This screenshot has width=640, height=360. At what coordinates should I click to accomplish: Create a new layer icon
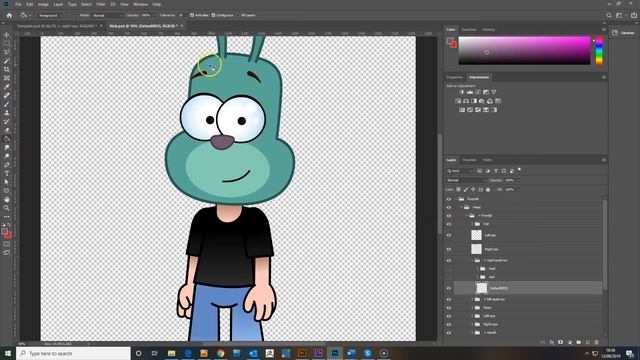coord(588,342)
